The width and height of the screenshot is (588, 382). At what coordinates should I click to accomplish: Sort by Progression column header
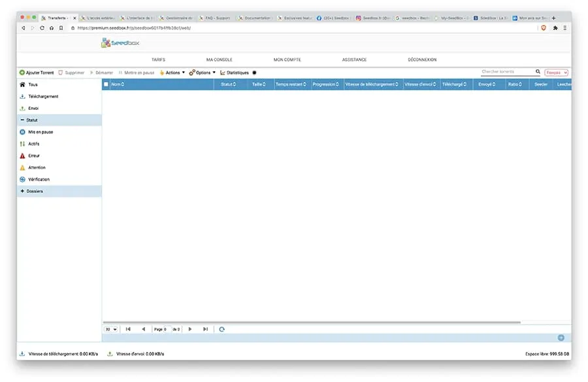[325, 84]
